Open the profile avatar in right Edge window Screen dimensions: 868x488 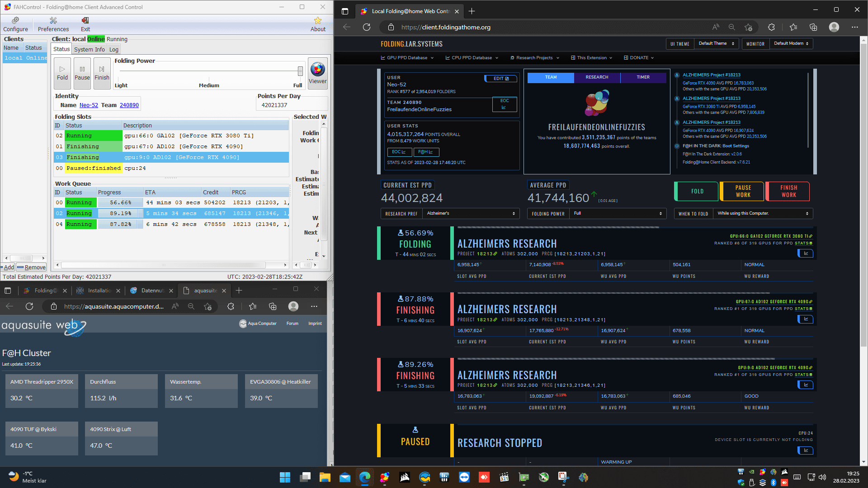[x=834, y=27]
